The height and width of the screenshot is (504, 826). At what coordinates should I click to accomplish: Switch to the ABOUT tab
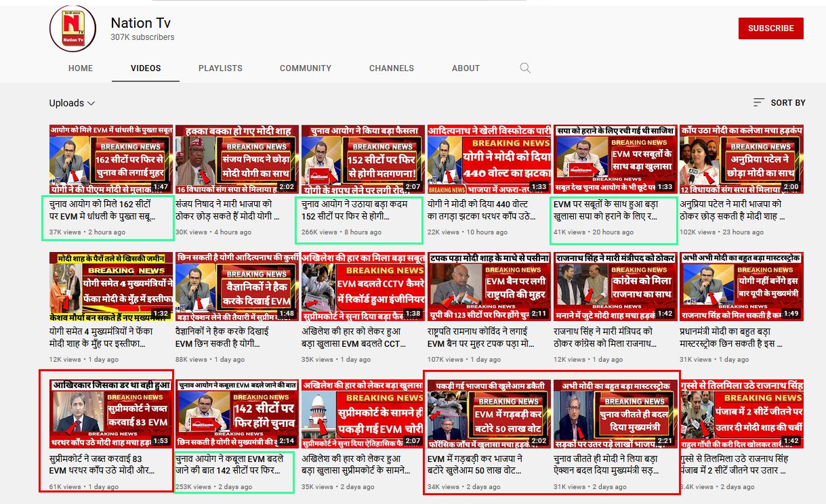tap(466, 68)
